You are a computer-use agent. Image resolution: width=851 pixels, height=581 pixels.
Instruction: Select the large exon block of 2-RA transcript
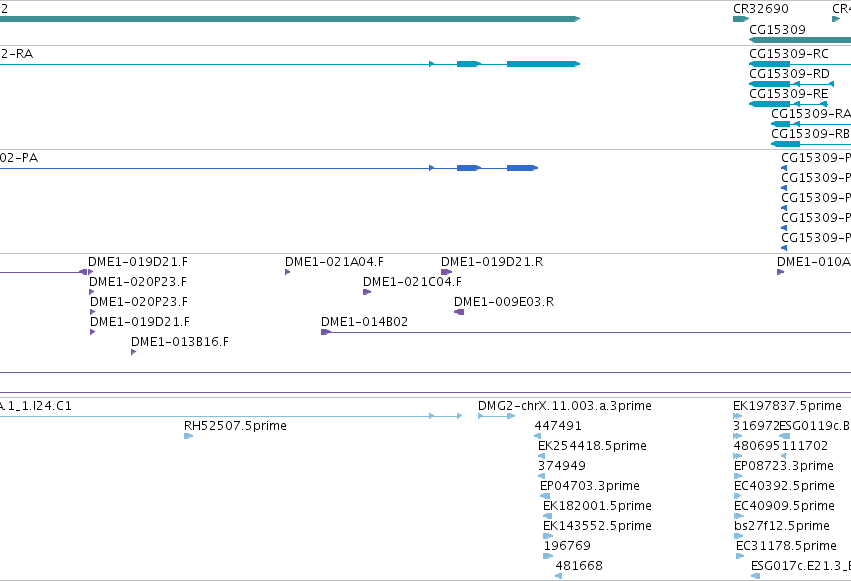click(543, 64)
